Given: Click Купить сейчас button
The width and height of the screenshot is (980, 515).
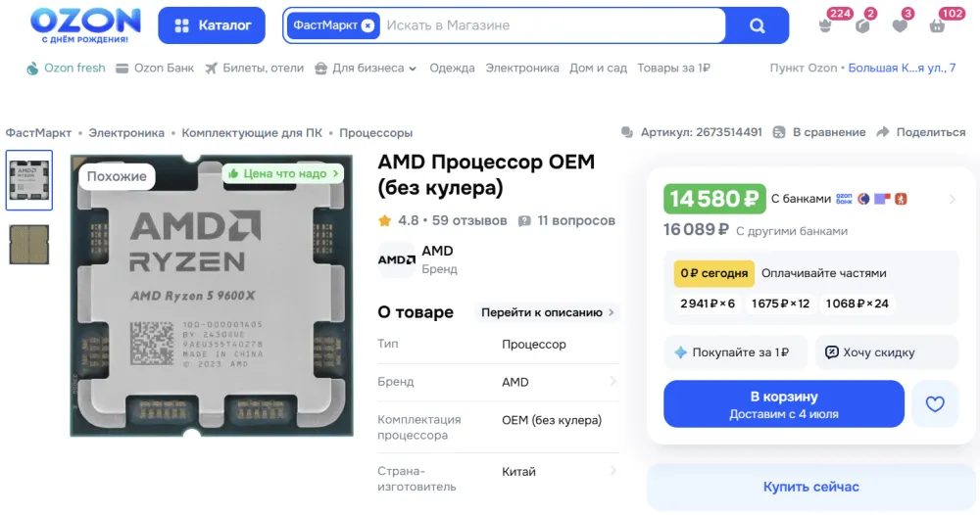Looking at the screenshot, I should pyautogui.click(x=811, y=487).
